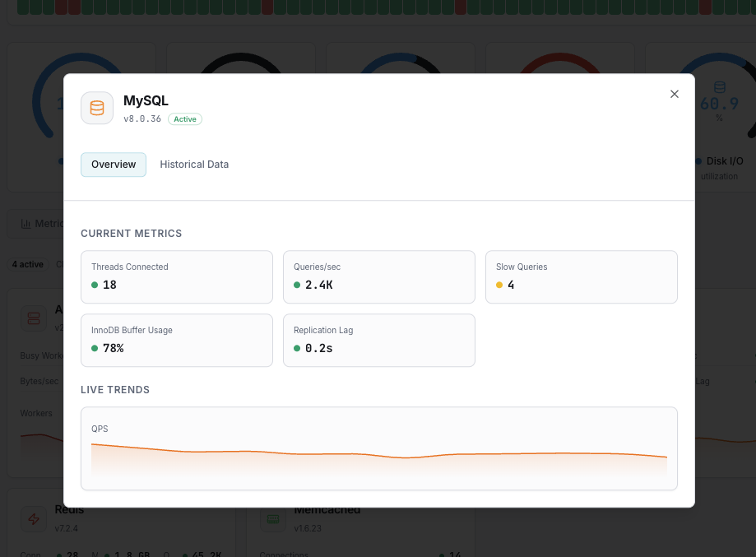Click the Memcached service icon
Screen dimensions: 756x557
[x=272, y=519]
